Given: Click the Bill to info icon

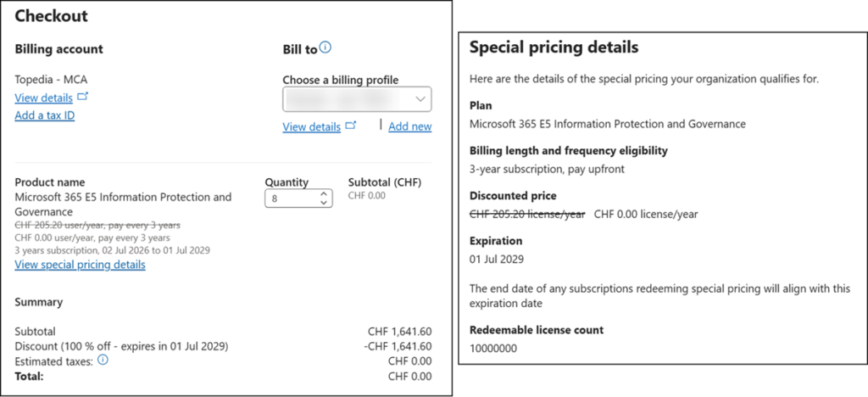Looking at the screenshot, I should click(325, 48).
